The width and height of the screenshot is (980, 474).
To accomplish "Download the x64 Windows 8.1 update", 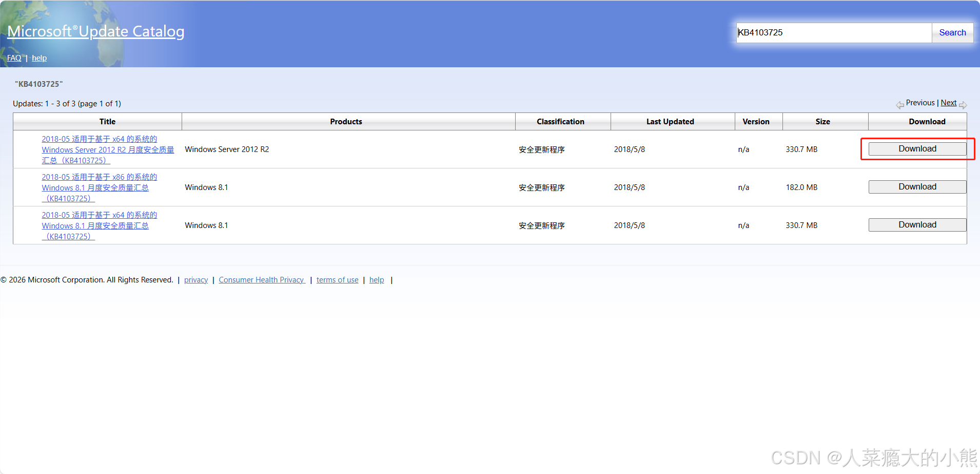I will 917,225.
